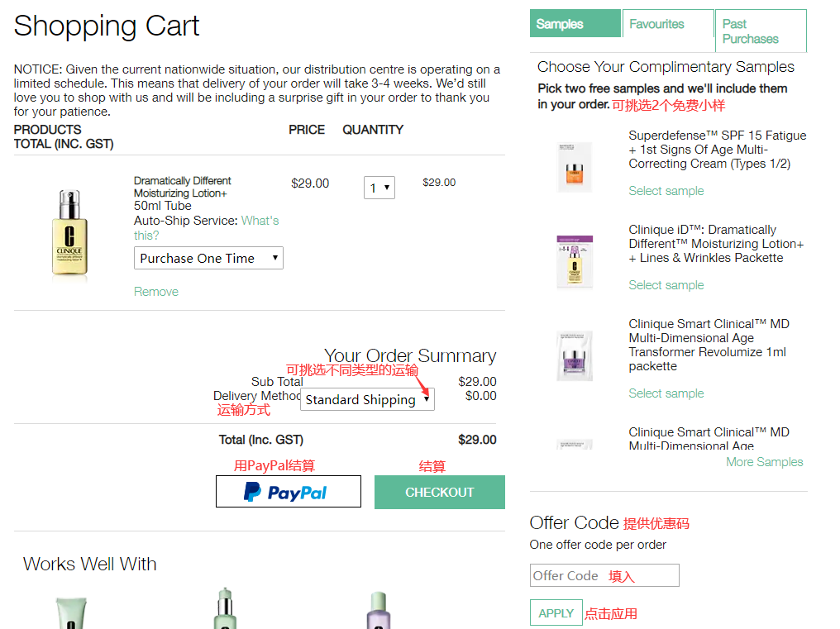The width and height of the screenshot is (840, 629).
Task: Click the Smart Clinical MD Revolumize sample thumbnail
Action: click(575, 355)
